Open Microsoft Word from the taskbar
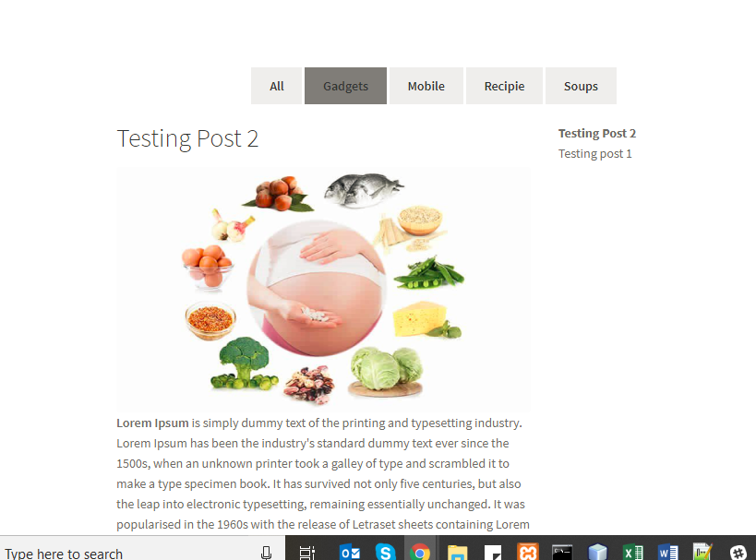 point(667,553)
